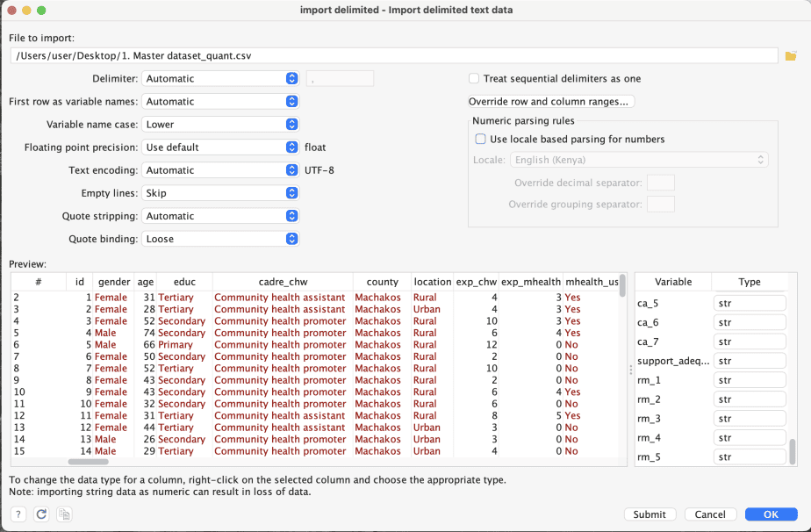The width and height of the screenshot is (811, 532).
Task: Toggle Use locale based parsing for numbers
Action: (x=480, y=139)
